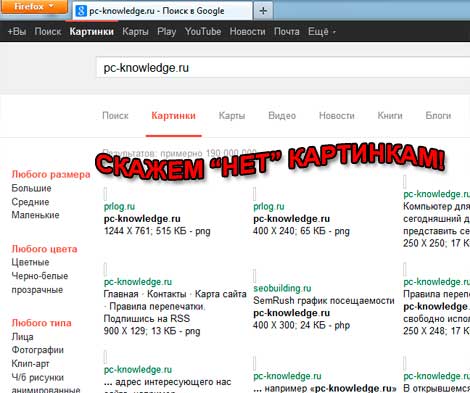The height and width of the screenshot is (393, 470).
Task: Click the search field containing pc-knowledge.ru
Action: point(283,68)
